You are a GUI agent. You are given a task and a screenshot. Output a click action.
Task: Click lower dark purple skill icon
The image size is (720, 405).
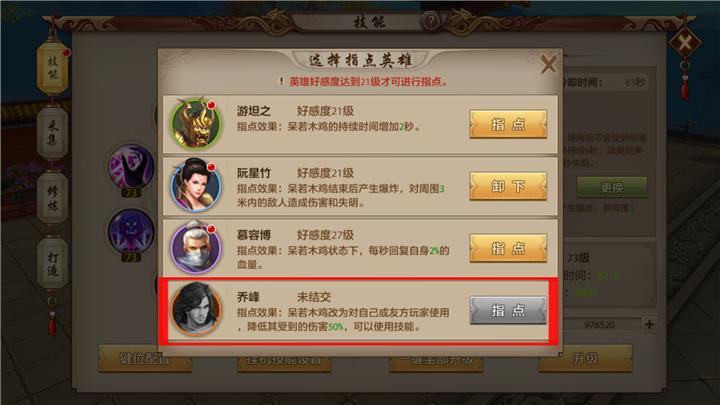point(131,231)
